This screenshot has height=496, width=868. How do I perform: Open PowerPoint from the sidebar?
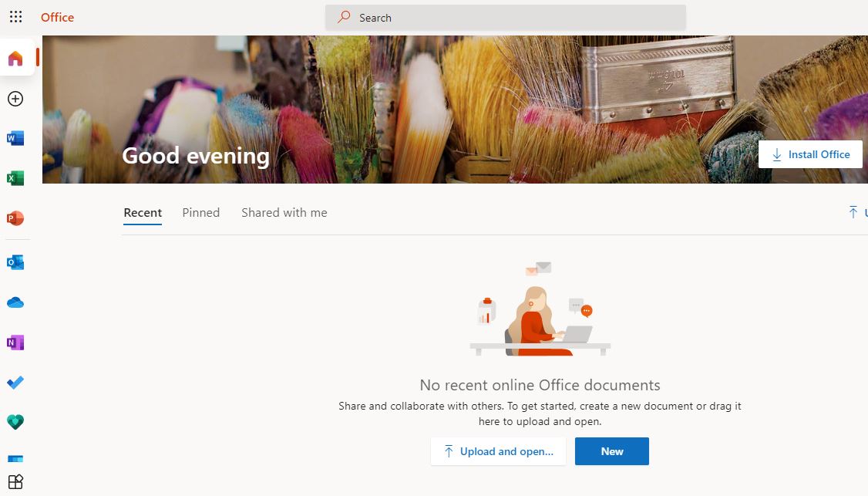click(x=15, y=219)
